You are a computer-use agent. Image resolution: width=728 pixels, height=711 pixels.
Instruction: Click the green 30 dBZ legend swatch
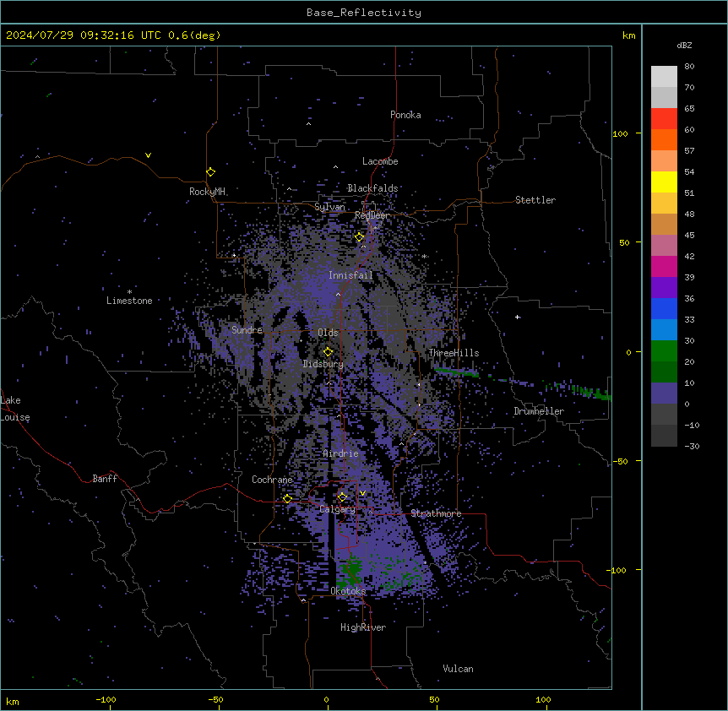664,351
